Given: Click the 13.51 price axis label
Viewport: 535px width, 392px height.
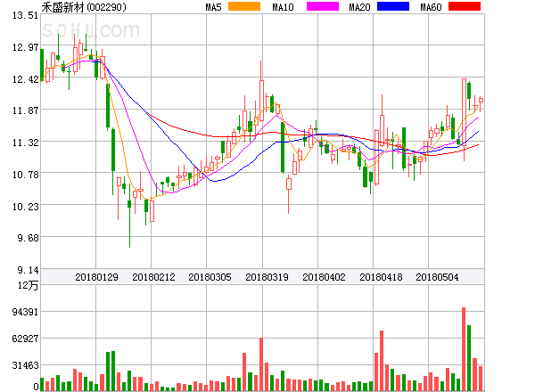Looking at the screenshot, I should click(x=25, y=15).
